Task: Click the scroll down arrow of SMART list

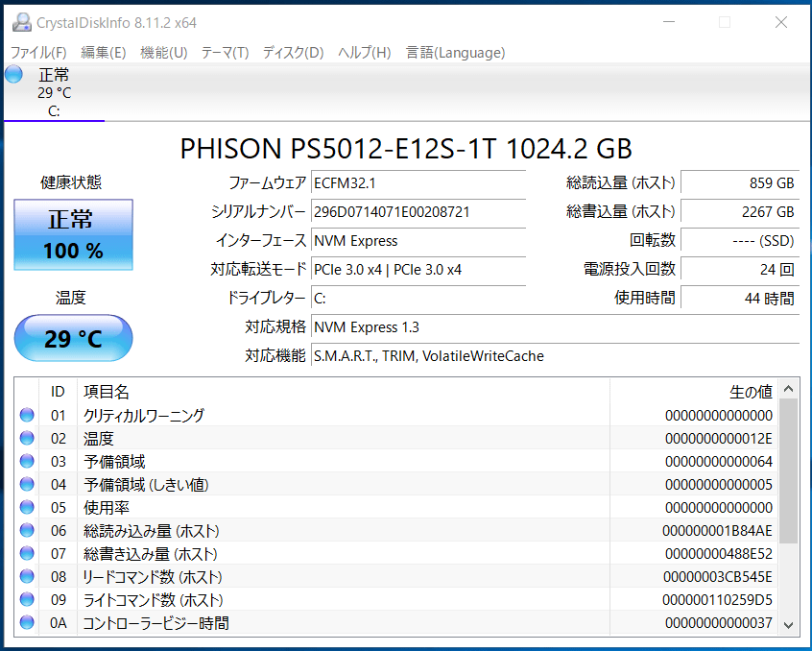Action: (788, 625)
